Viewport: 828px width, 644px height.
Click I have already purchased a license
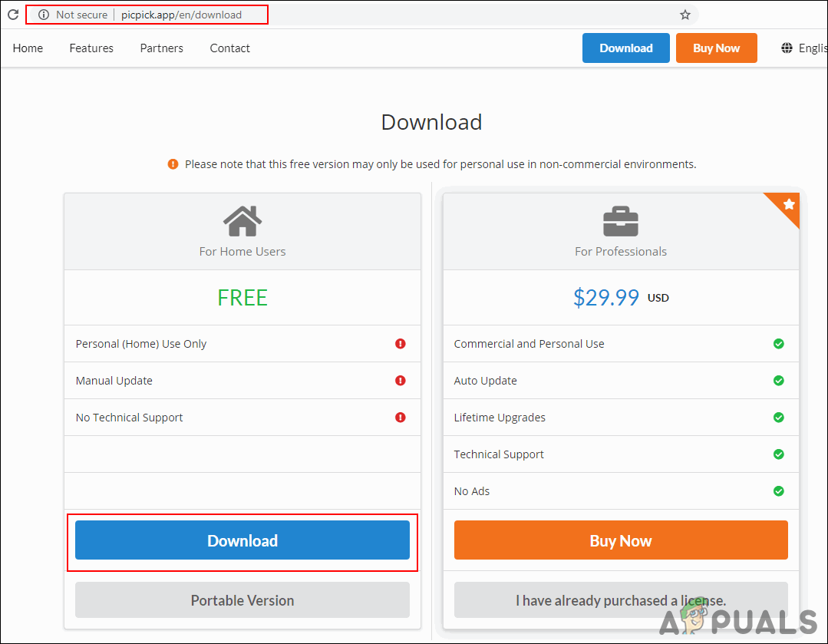pyautogui.click(x=621, y=600)
